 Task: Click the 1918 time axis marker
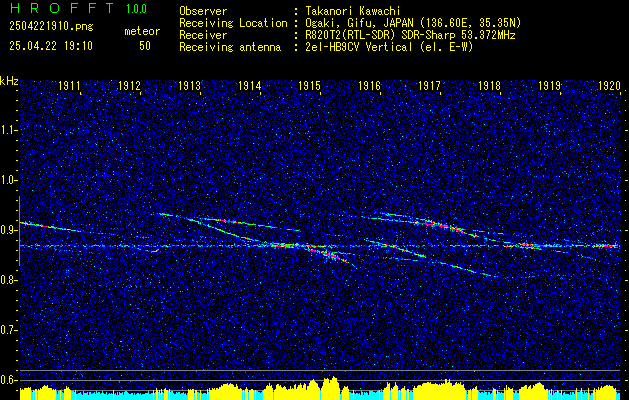[x=489, y=85]
